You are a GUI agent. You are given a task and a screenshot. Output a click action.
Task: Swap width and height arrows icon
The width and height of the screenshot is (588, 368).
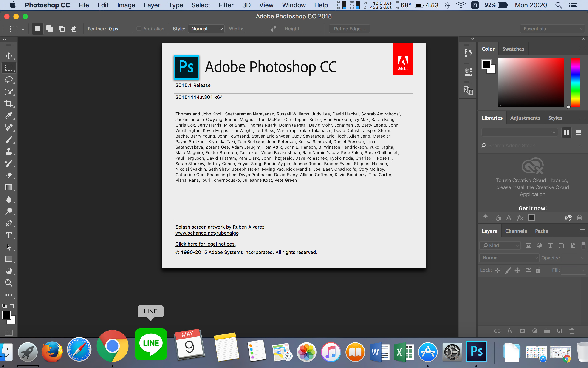(x=273, y=29)
